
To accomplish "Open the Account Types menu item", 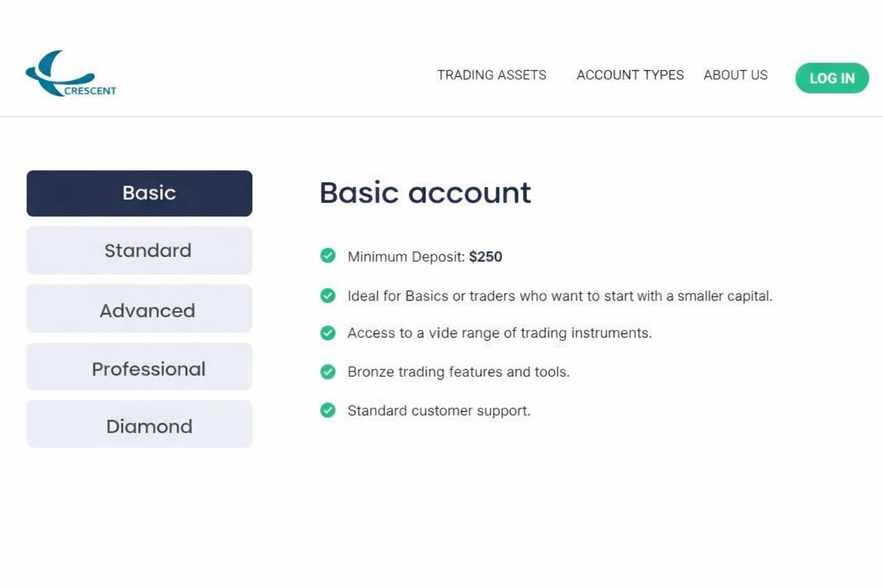I will click(x=630, y=75).
